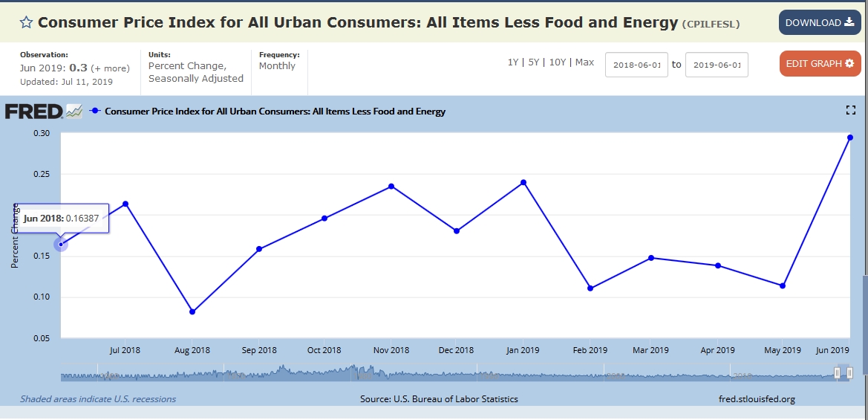Image resolution: width=868 pixels, height=420 pixels.
Task: Click the right handle of range slider
Action: point(850,373)
